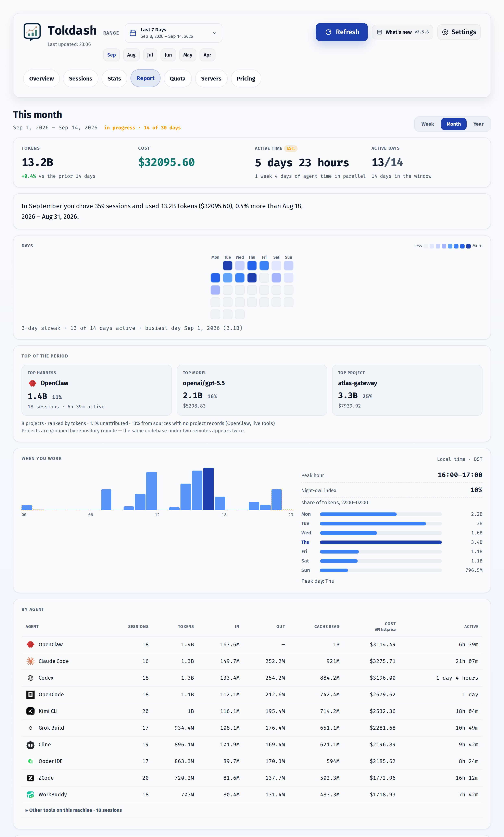
Task: Click the Qoder IDE icon
Action: [30, 761]
